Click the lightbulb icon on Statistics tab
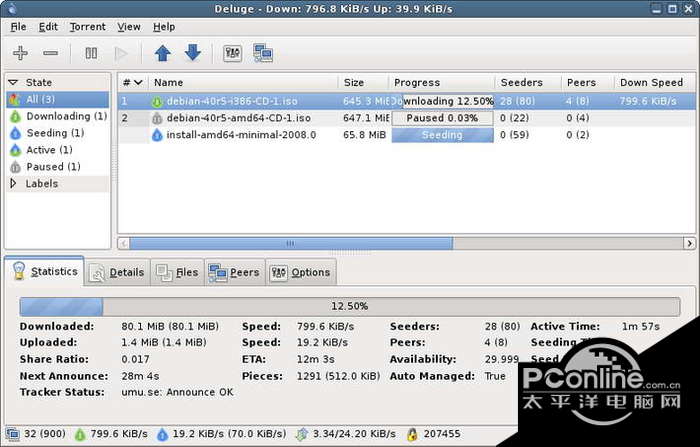 [x=19, y=271]
